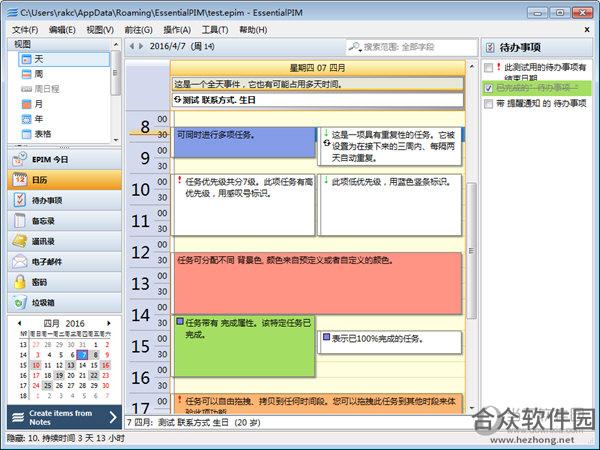Select the 此项低优先级 event
This screenshot has width=600, height=450.
point(390,205)
